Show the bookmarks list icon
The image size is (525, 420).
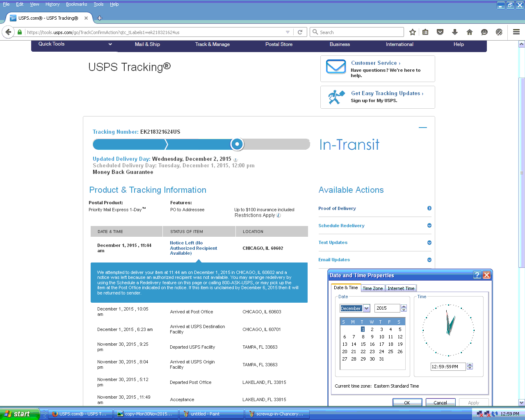click(425, 32)
